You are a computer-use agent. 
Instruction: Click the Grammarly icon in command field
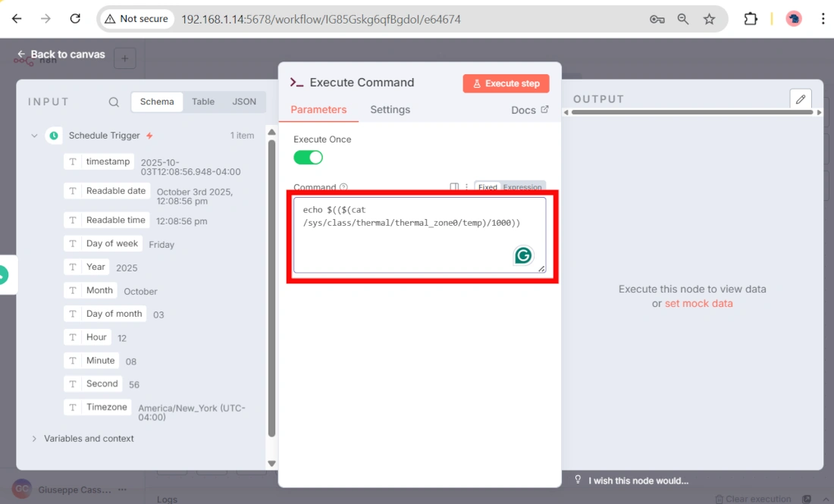[523, 255]
